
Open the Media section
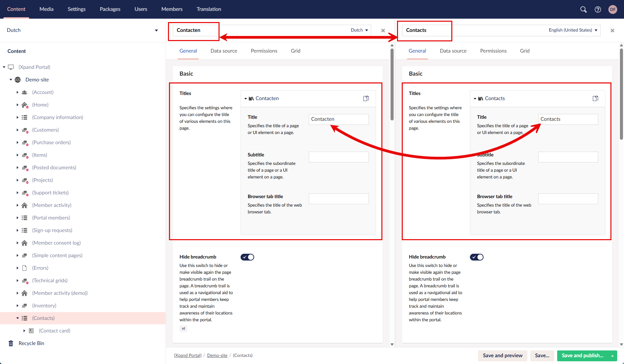(46, 9)
